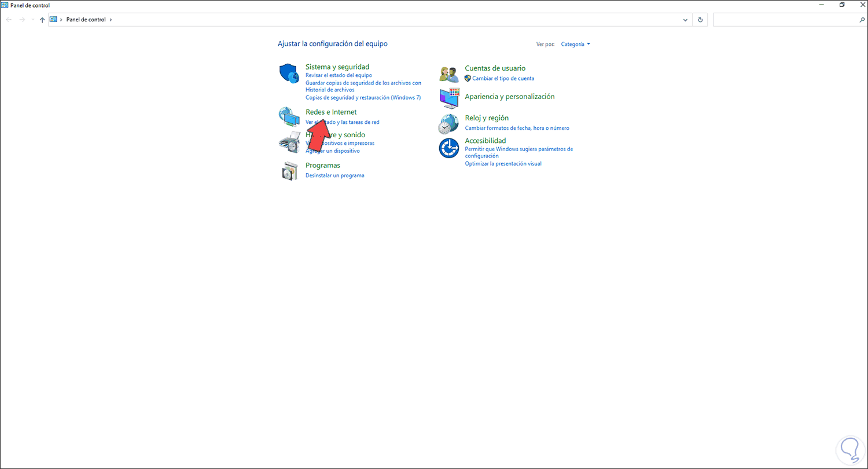Click Permitir que Windows sugiera parámetros de configuración
Image resolution: width=868 pixels, height=469 pixels.
click(x=519, y=152)
